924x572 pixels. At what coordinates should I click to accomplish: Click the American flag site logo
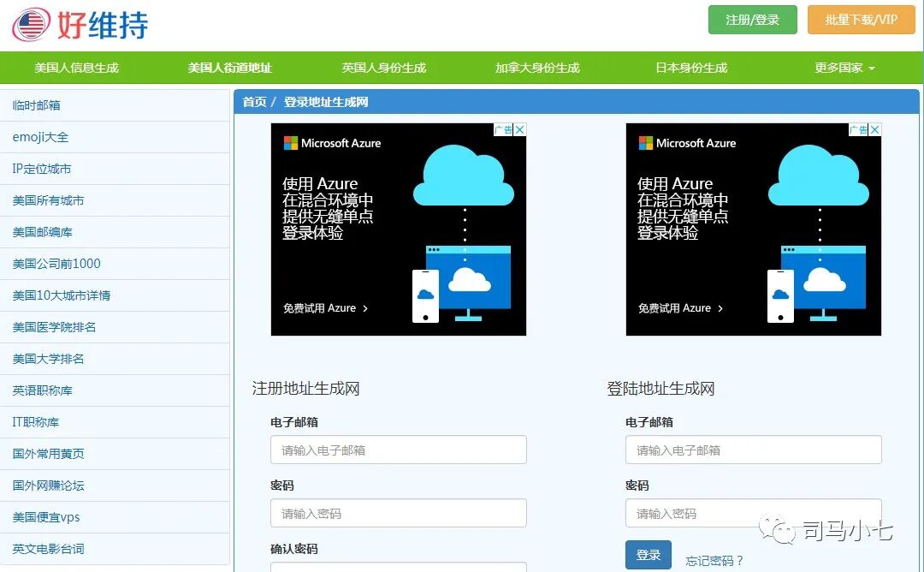pyautogui.click(x=32, y=25)
